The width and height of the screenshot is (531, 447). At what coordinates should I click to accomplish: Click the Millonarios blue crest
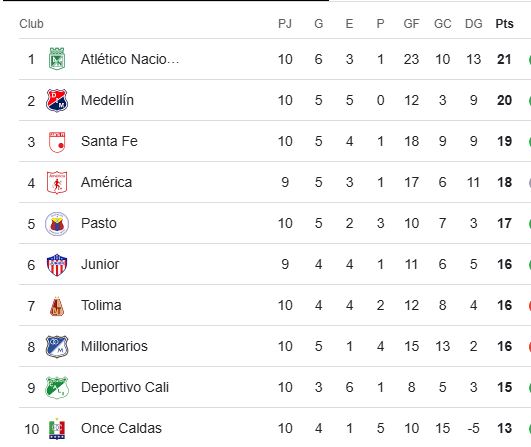pyautogui.click(x=57, y=346)
